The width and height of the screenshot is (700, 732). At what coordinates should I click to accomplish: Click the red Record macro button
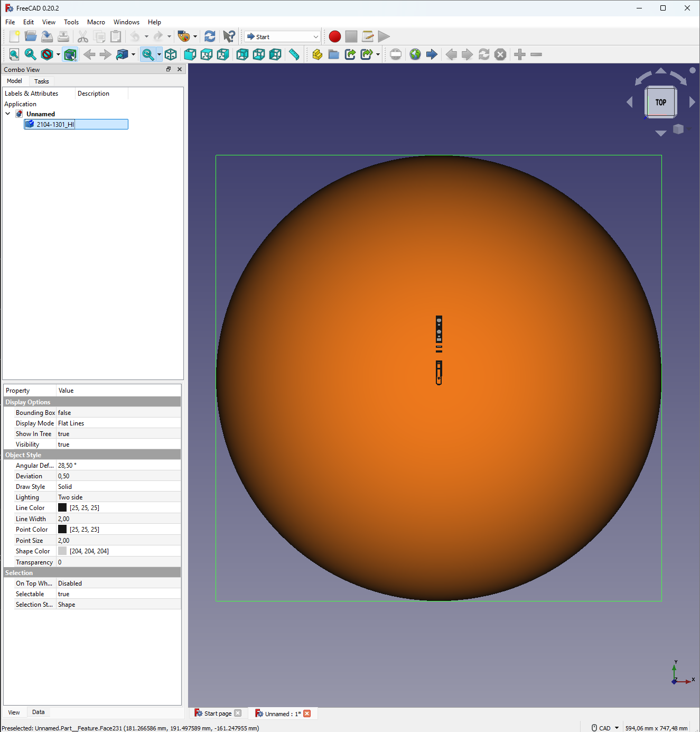(x=334, y=36)
